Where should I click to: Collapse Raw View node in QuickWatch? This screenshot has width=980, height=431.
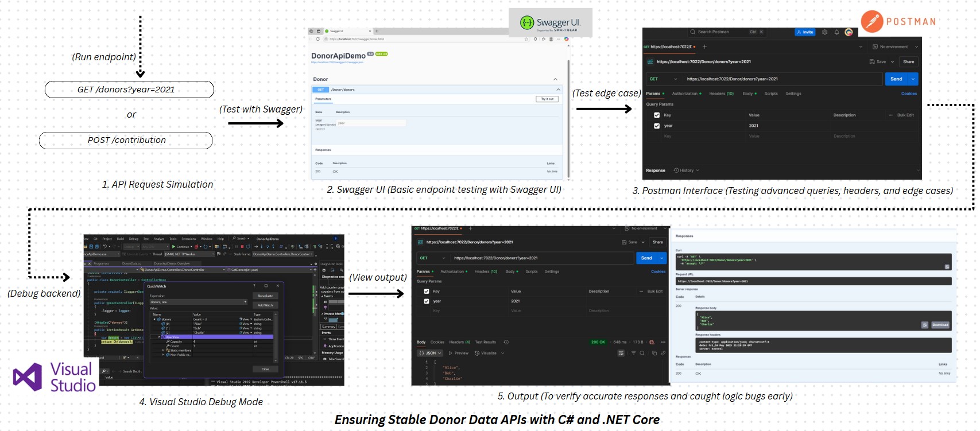pyautogui.click(x=159, y=337)
